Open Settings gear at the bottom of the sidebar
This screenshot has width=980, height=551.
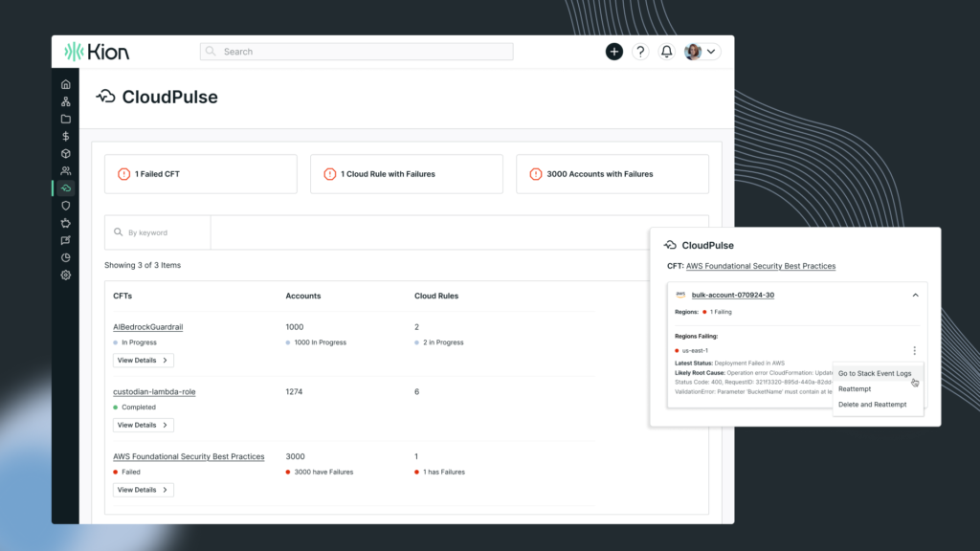point(65,275)
